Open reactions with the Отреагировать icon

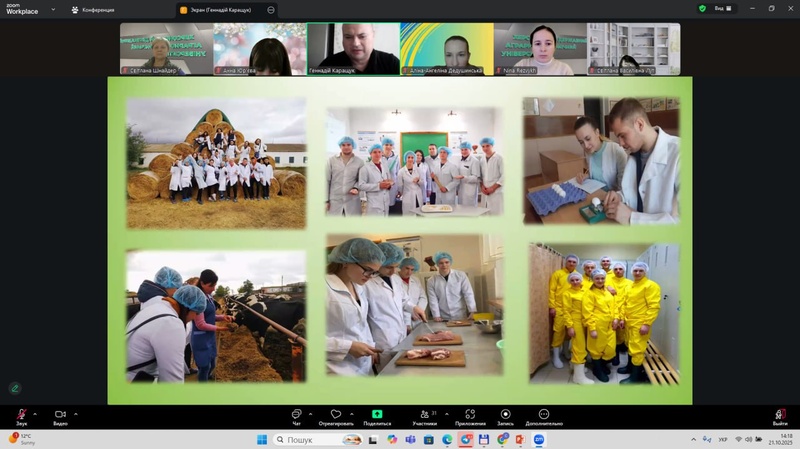[x=335, y=414]
